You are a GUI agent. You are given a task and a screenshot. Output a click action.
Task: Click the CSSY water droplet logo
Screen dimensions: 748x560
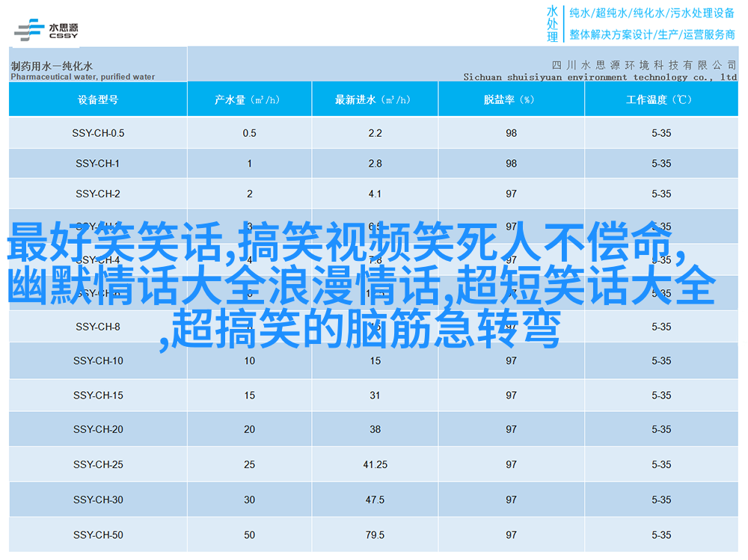[46, 30]
